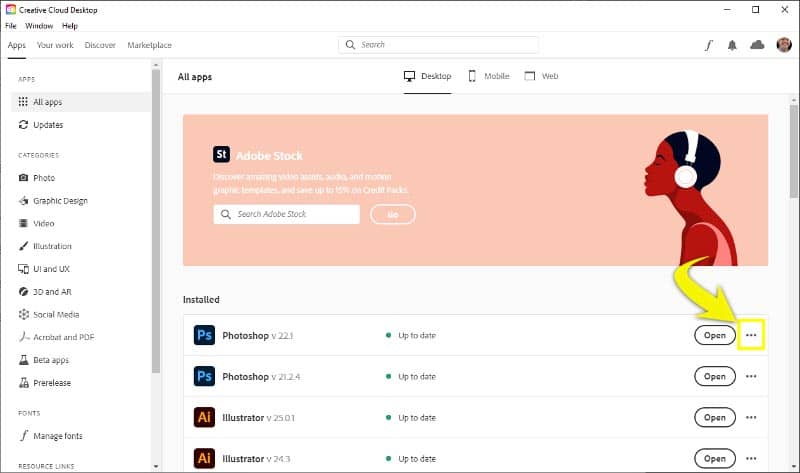The height and width of the screenshot is (473, 800).
Task: Click the Illustrator v 25.0.1 Ai icon
Action: (x=204, y=417)
